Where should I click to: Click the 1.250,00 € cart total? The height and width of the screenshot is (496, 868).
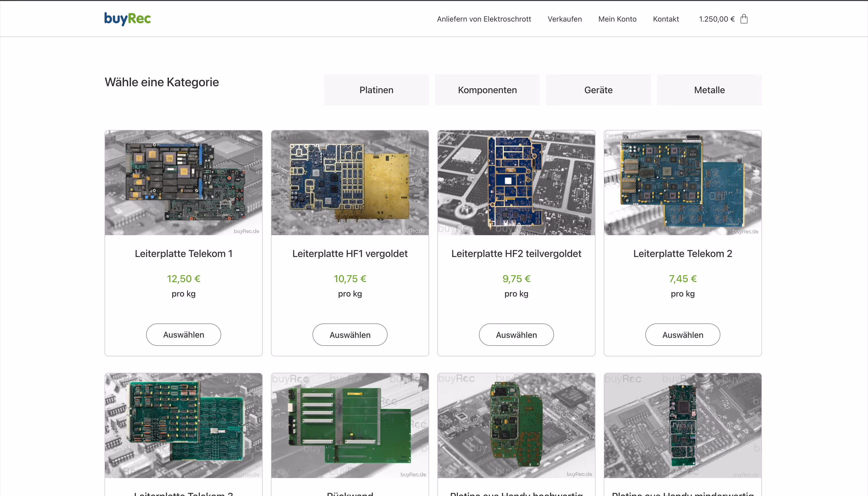click(x=717, y=19)
